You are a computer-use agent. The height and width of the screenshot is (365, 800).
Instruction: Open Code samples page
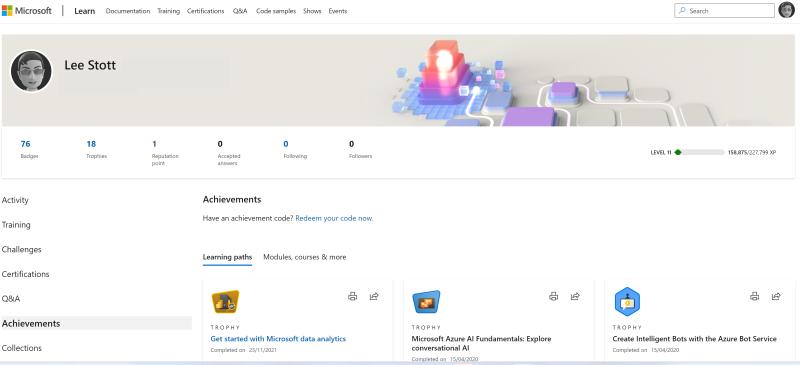276,11
